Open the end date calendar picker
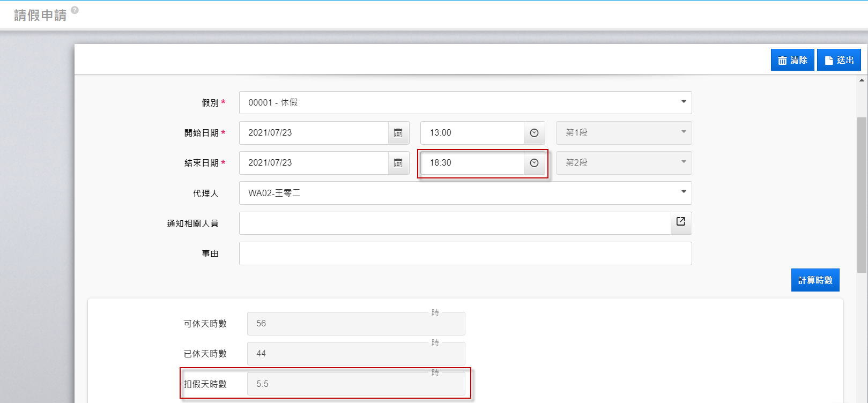This screenshot has width=868, height=403. 398,163
